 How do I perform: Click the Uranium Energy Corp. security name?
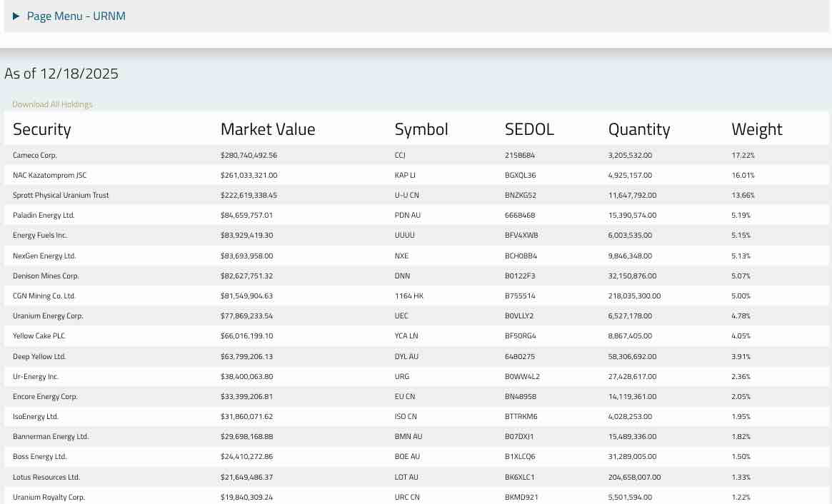(x=48, y=316)
